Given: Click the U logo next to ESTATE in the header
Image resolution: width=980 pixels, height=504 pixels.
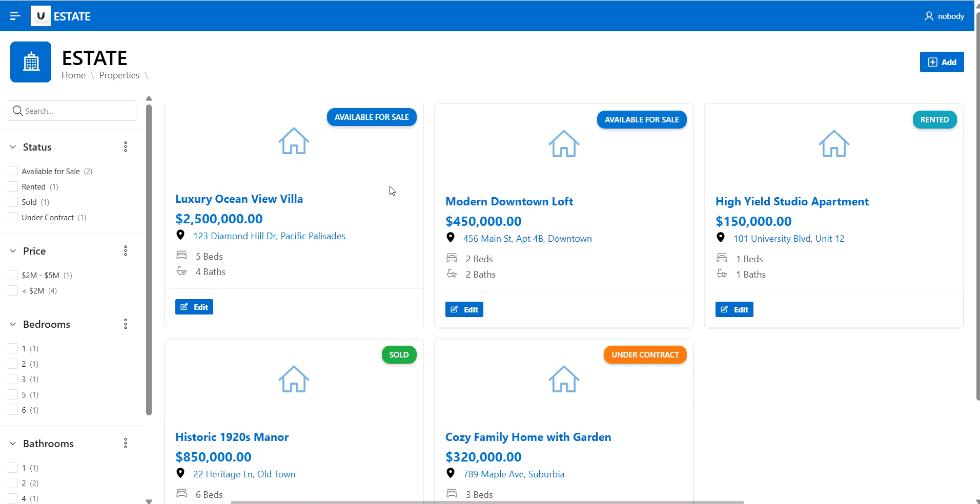Looking at the screenshot, I should [41, 16].
